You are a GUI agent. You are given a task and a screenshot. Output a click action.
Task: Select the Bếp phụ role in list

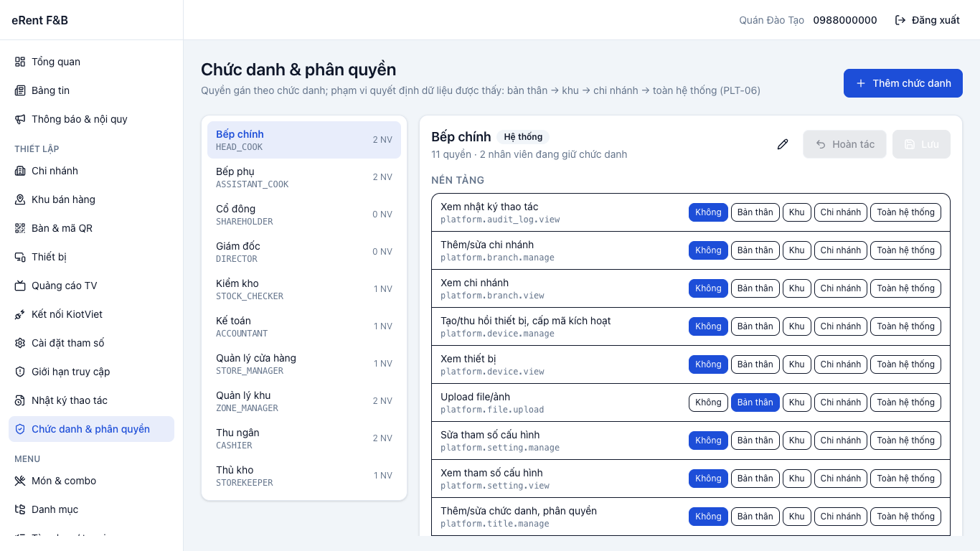coord(304,177)
